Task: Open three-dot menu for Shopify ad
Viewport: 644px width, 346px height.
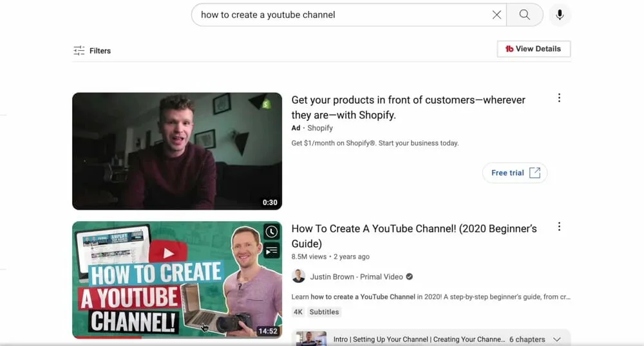Action: (x=559, y=98)
